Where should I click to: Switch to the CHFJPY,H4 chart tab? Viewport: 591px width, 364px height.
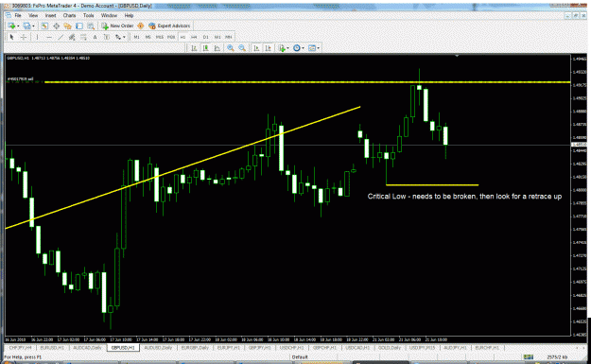(21, 348)
